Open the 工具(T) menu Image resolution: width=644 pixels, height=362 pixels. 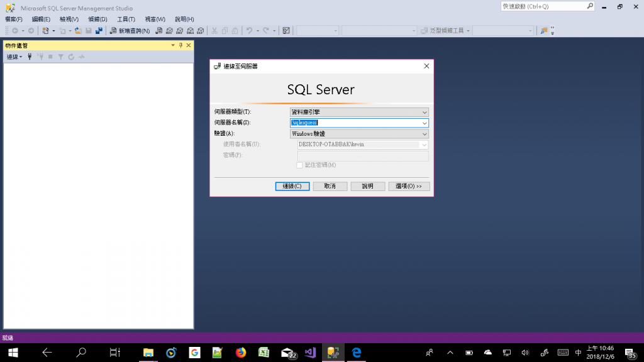click(x=126, y=19)
